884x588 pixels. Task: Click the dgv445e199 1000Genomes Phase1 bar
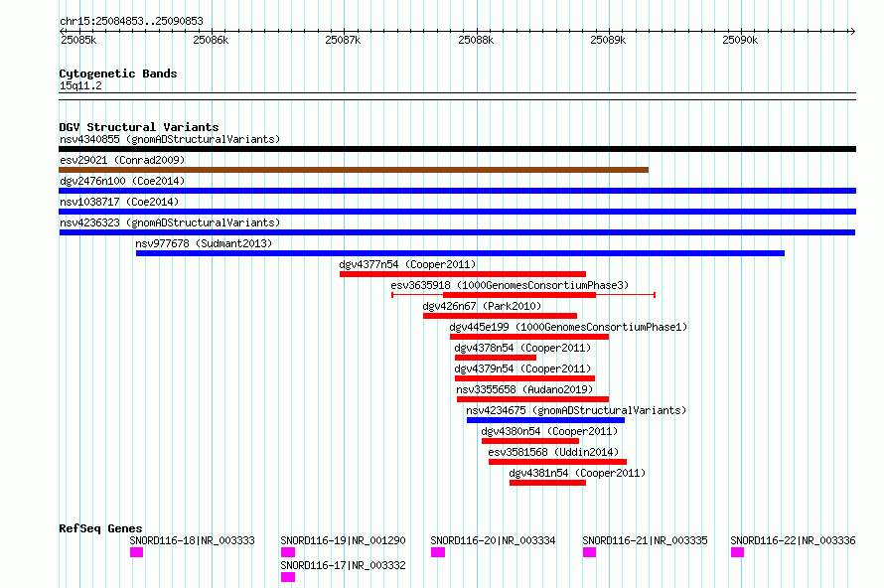click(x=529, y=337)
